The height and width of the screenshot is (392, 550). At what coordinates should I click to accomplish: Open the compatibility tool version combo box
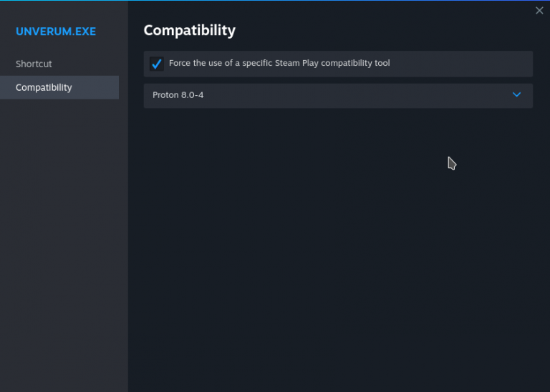pos(337,95)
